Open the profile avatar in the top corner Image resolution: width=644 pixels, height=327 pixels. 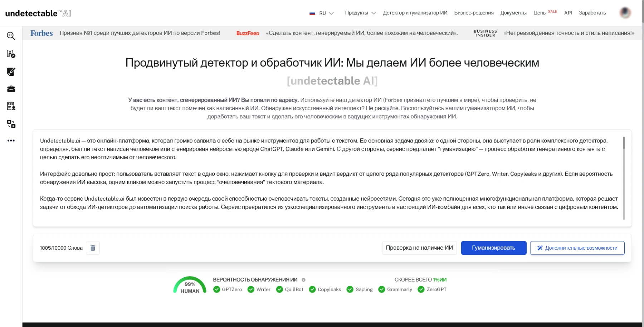625,13
